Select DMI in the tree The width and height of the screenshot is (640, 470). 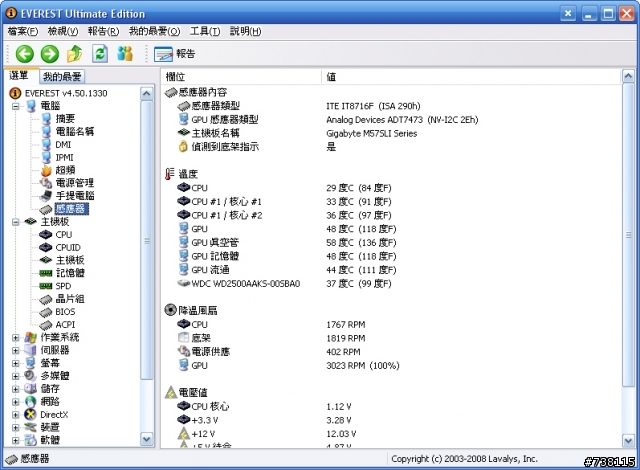tap(63, 144)
